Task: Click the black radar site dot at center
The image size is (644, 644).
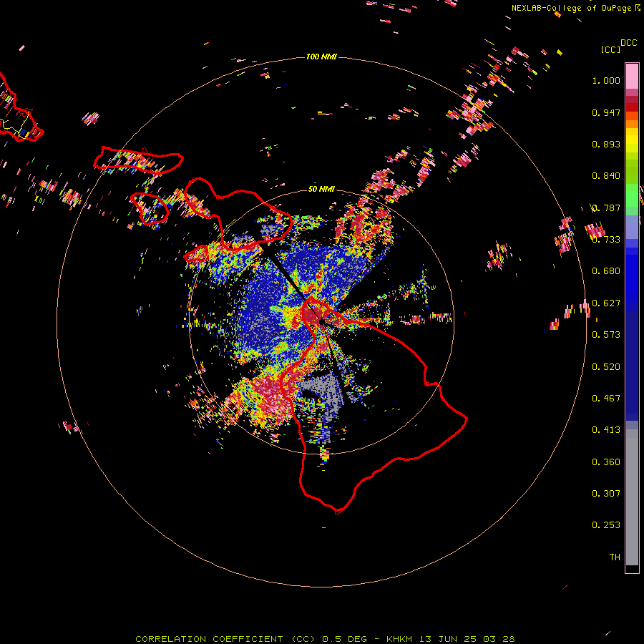Action: point(321,322)
